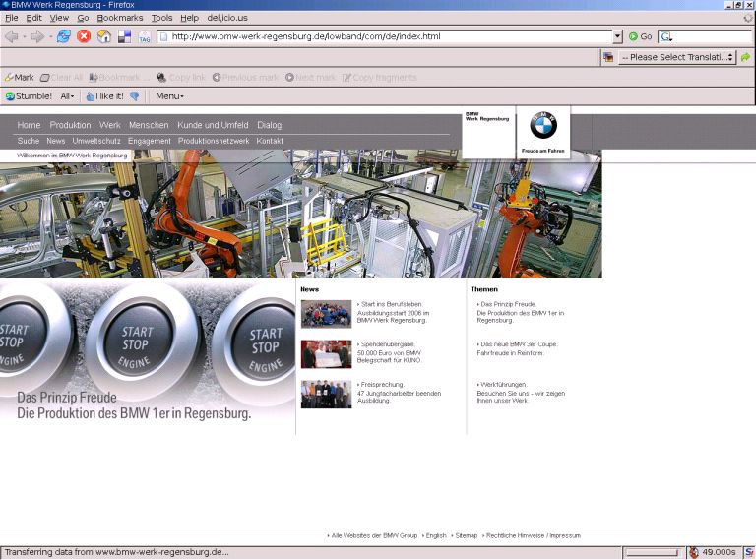
Task: Click Clear All in marker toolbar
Action: (62, 78)
